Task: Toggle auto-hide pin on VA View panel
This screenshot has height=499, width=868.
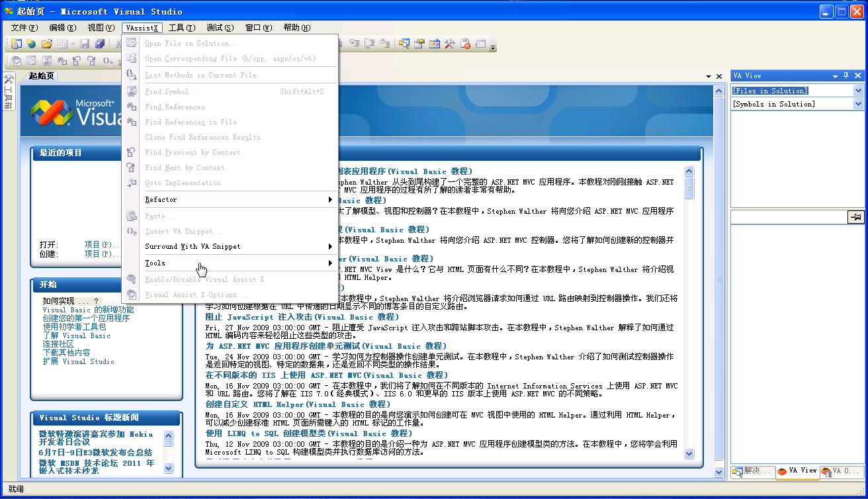Action: [846, 75]
